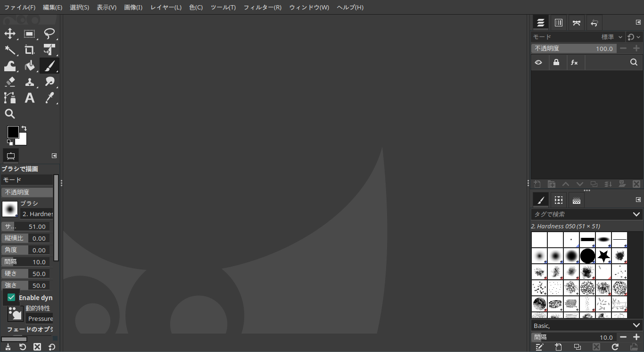Select the Bucket Fill tool
644x352 pixels.
coord(30,66)
